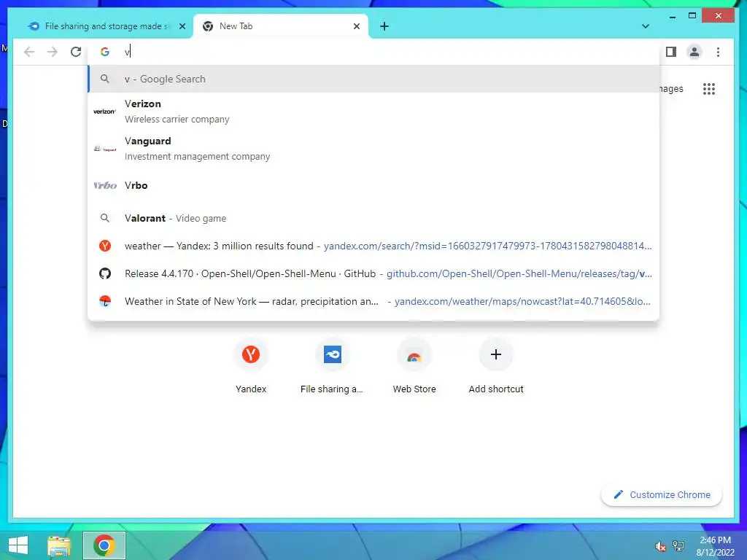This screenshot has height=560, width=747.
Task: Open the Web Store shortcut tile
Action: 414,366
